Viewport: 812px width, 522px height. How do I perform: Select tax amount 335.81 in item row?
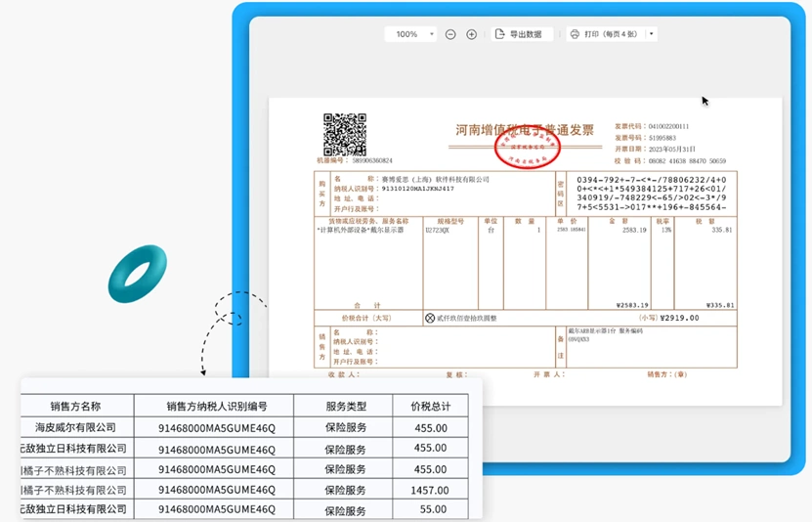click(722, 230)
